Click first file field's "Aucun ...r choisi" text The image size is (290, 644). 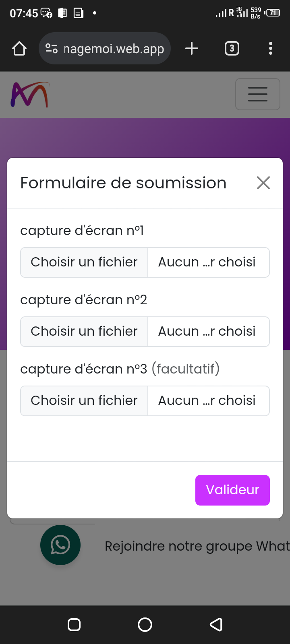[x=207, y=262]
